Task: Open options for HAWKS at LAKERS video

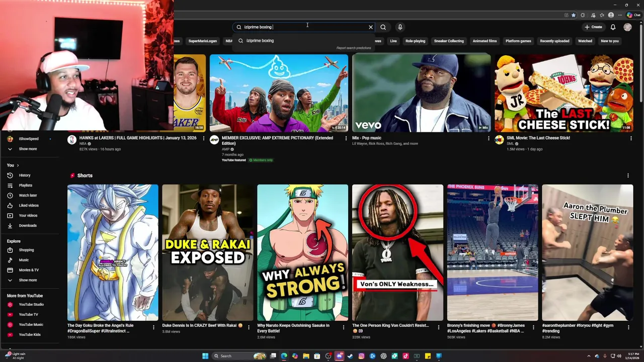Action: (204, 138)
